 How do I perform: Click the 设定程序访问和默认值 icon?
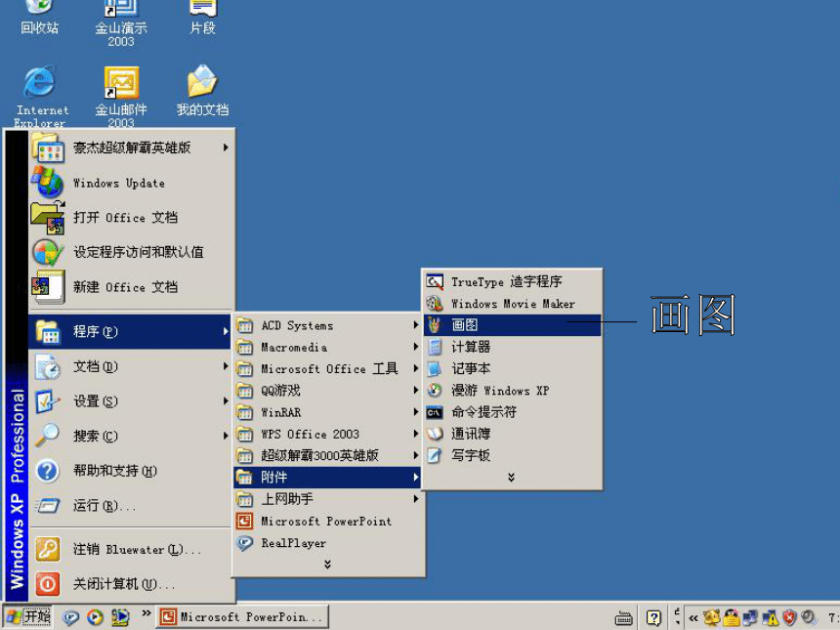48,252
